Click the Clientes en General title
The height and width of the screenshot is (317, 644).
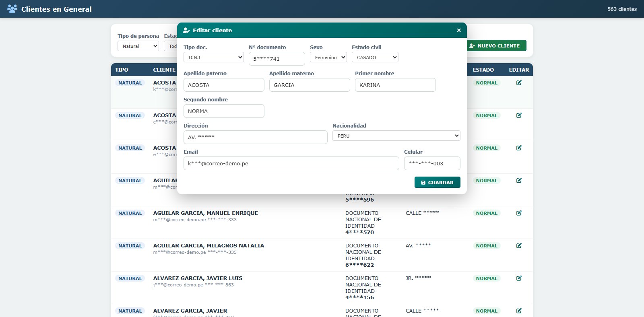click(56, 9)
